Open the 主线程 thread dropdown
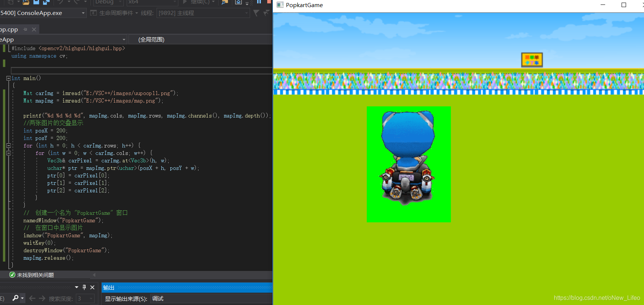The image size is (644, 305). 203,13
